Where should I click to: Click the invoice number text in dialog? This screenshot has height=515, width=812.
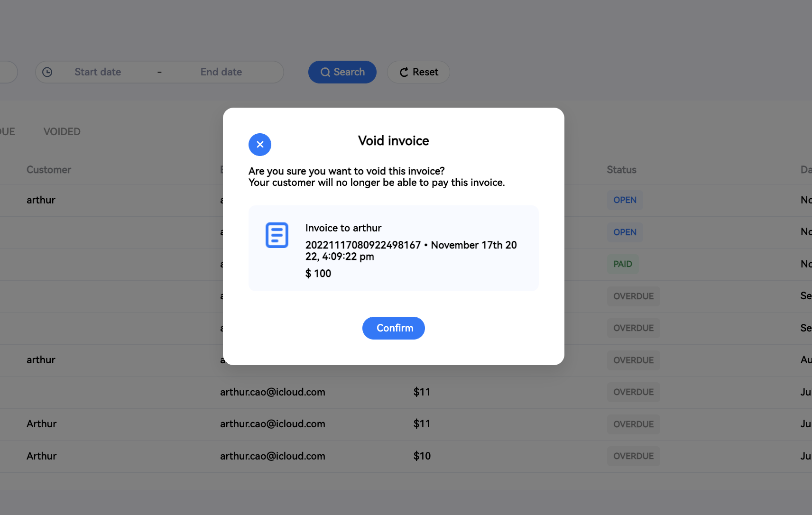[363, 245]
